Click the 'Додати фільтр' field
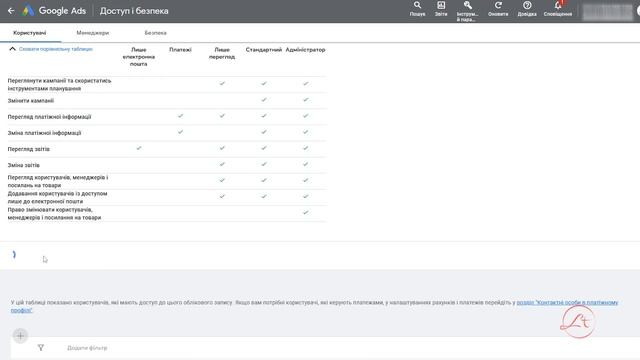The width and height of the screenshot is (640, 360). click(87, 348)
